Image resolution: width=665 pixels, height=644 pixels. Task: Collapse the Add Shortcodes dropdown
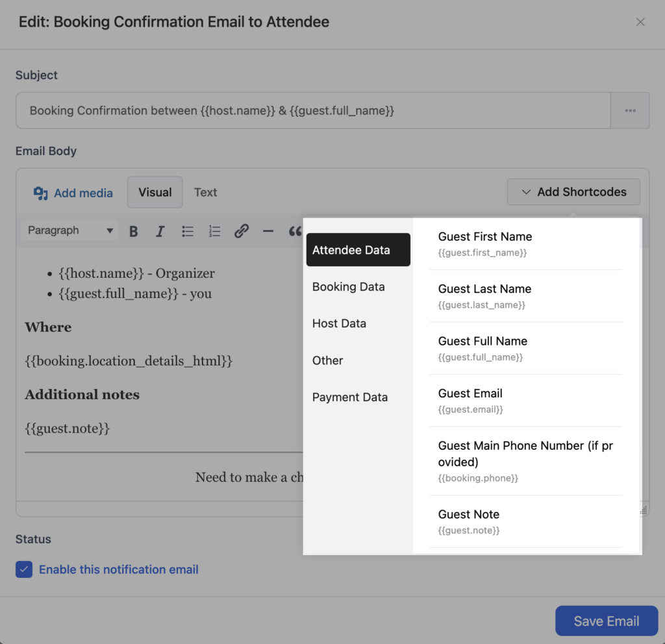coord(573,192)
